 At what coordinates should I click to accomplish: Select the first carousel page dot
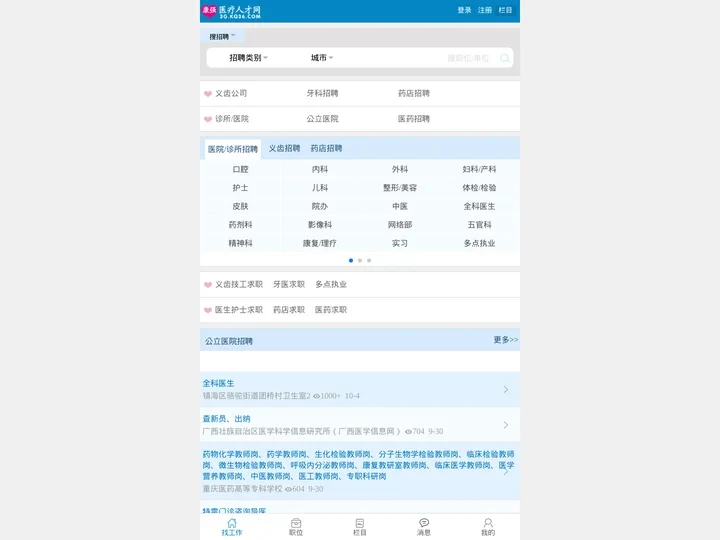click(x=351, y=260)
